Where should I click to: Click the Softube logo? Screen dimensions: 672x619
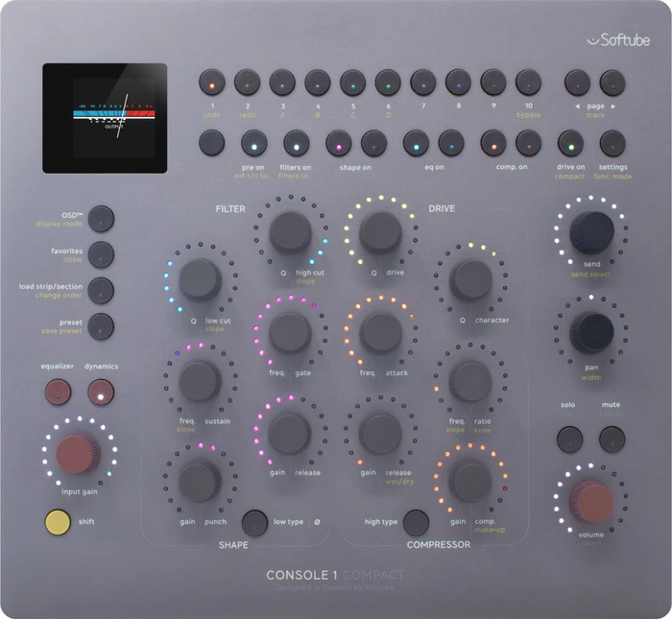pos(618,40)
